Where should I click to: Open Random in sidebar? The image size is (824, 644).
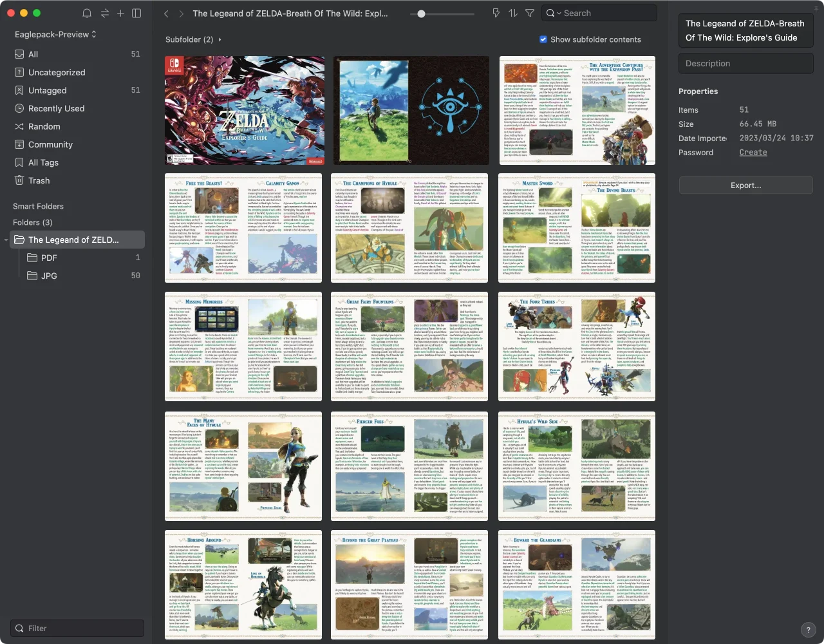(77, 126)
